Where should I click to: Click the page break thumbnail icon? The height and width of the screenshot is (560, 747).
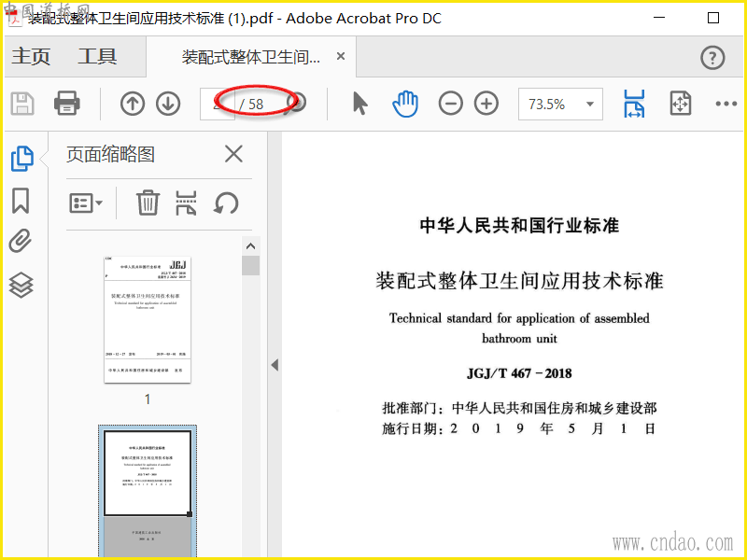(x=186, y=203)
